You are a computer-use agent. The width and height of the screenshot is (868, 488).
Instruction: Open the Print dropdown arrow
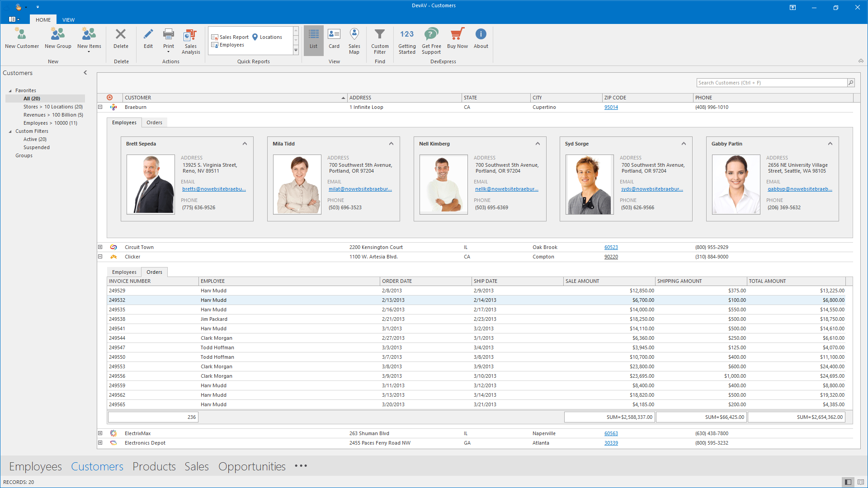coord(169,52)
